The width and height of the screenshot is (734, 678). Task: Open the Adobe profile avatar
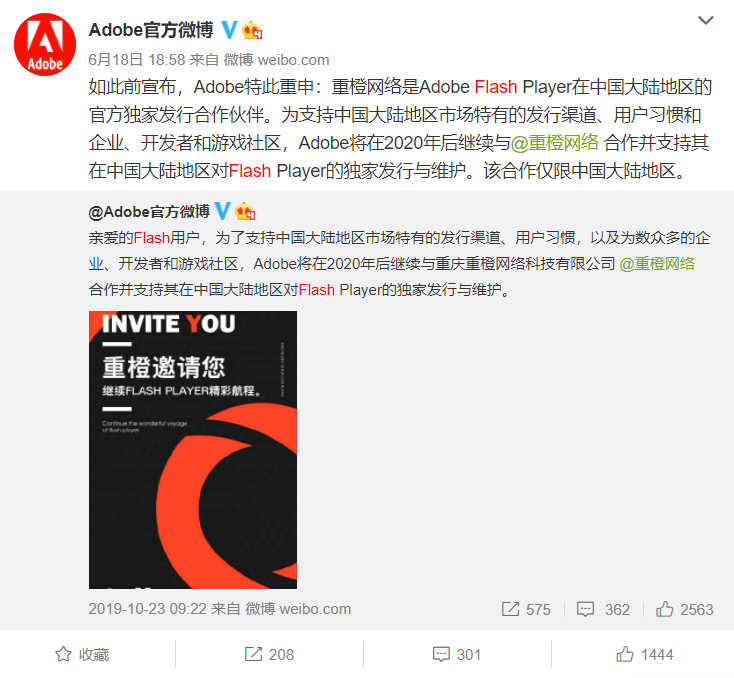click(x=45, y=44)
